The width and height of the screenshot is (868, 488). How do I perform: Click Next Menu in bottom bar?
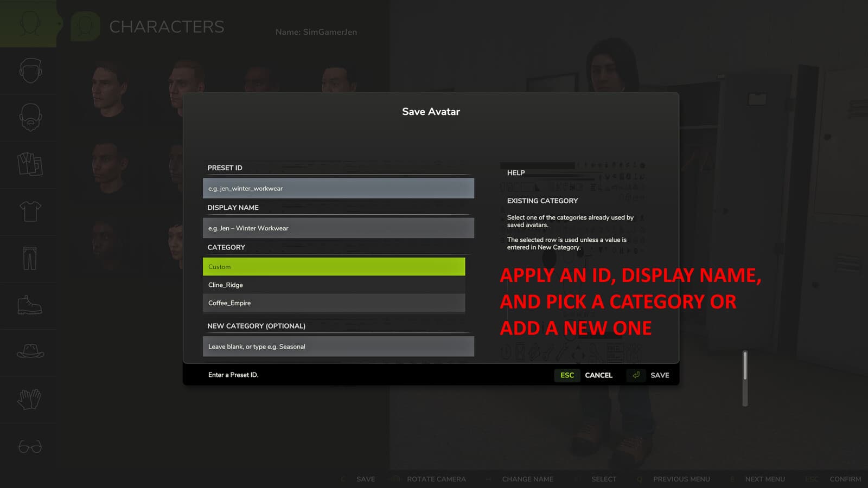click(x=765, y=479)
